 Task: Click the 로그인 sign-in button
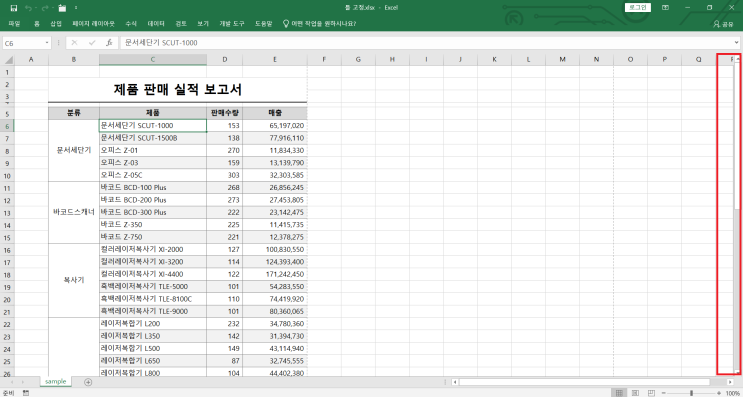pos(638,8)
